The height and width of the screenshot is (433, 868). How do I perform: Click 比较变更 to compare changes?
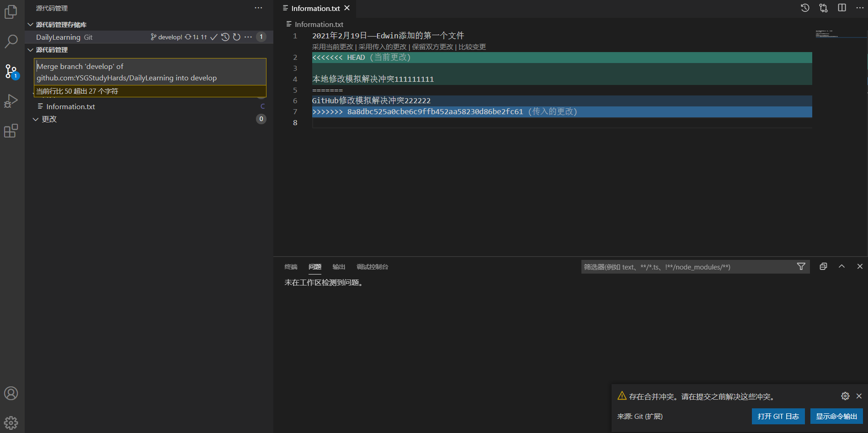(472, 47)
